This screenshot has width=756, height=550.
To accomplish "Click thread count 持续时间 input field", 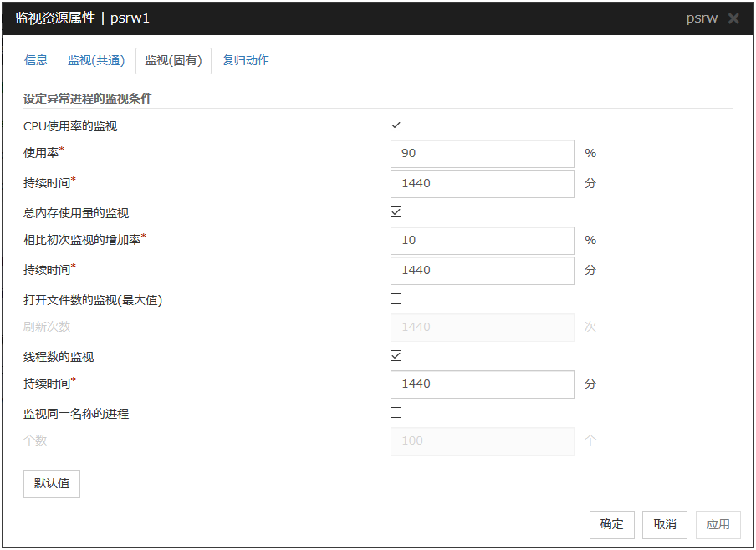I will tap(482, 384).
